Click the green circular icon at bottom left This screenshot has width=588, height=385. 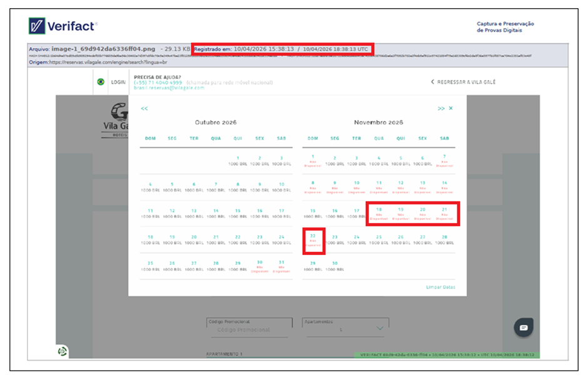pyautogui.click(x=63, y=351)
